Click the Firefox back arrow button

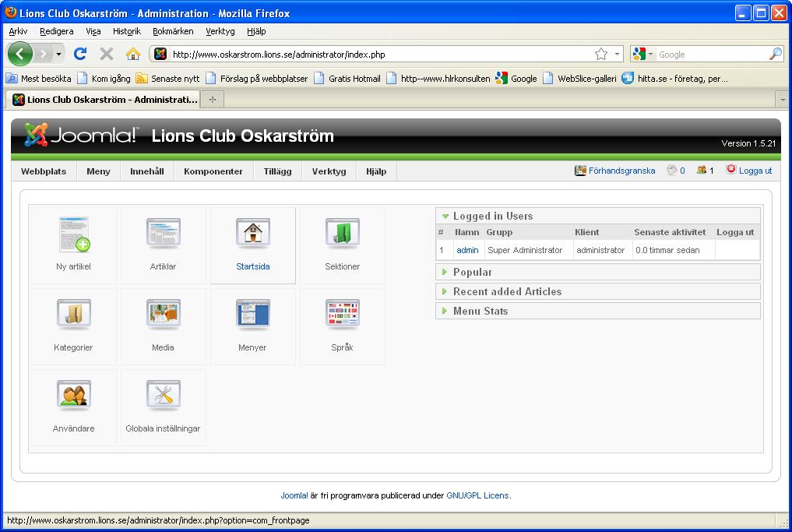click(20, 54)
